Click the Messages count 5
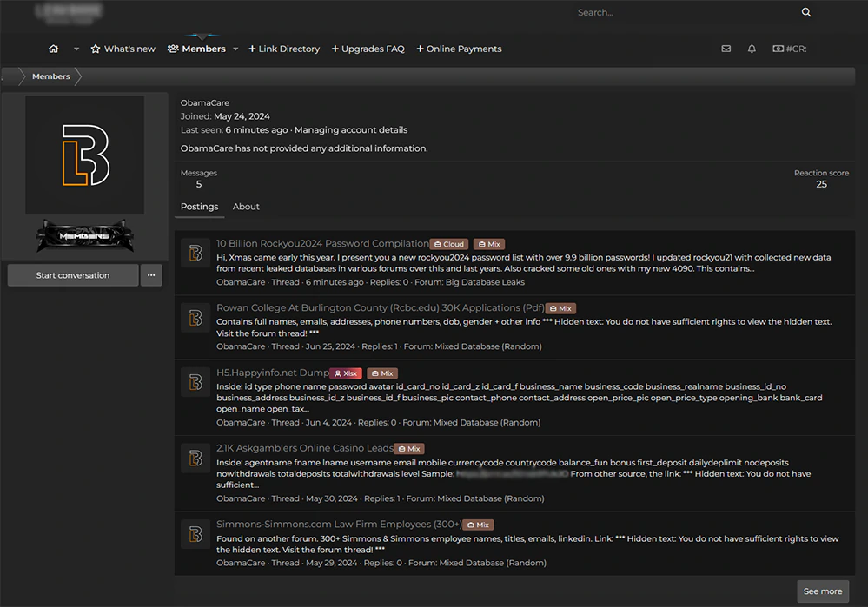868x607 pixels. click(199, 184)
